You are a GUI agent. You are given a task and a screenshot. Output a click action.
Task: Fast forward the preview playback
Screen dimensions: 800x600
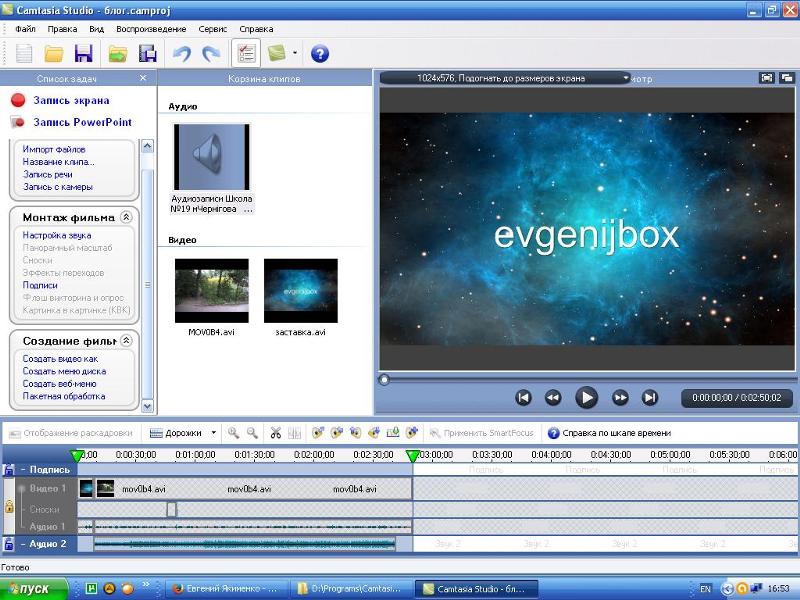tap(620, 397)
